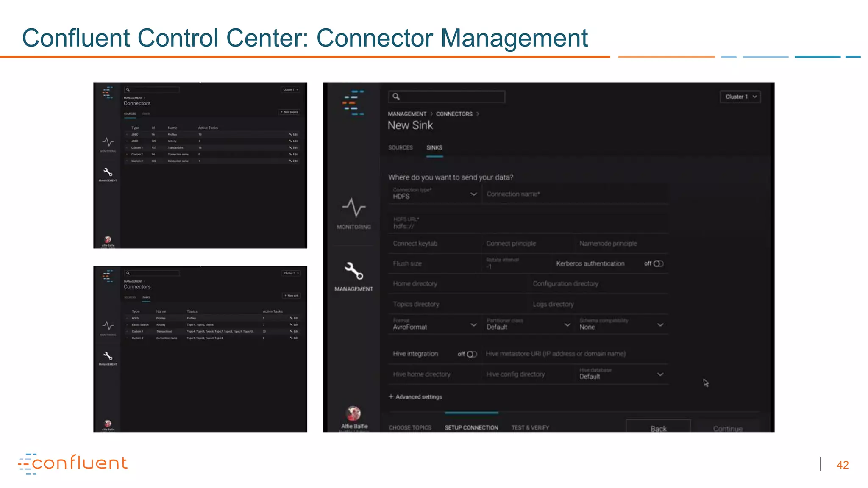868x488 pixels.
Task: Open Schema compatibility None dropdown
Action: [x=622, y=324]
